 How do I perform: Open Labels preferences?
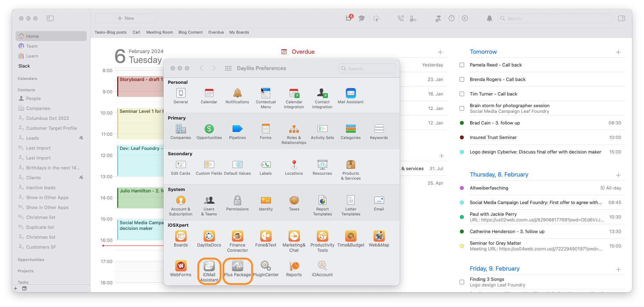point(266,164)
